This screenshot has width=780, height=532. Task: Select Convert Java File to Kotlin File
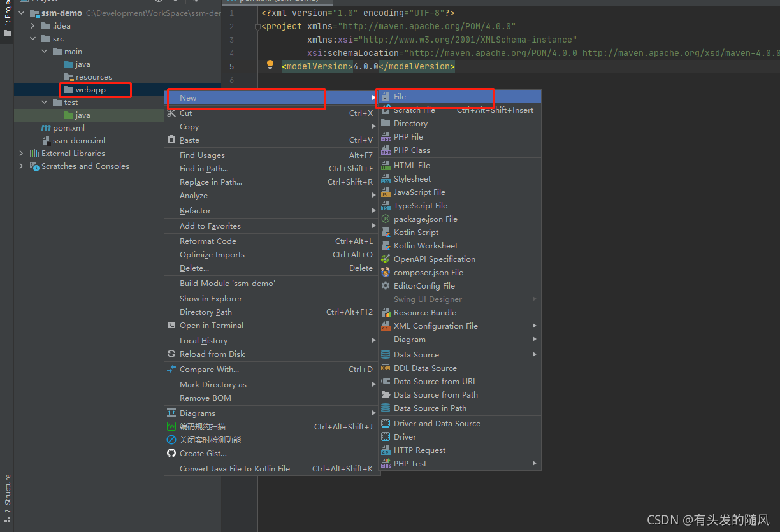click(271, 469)
